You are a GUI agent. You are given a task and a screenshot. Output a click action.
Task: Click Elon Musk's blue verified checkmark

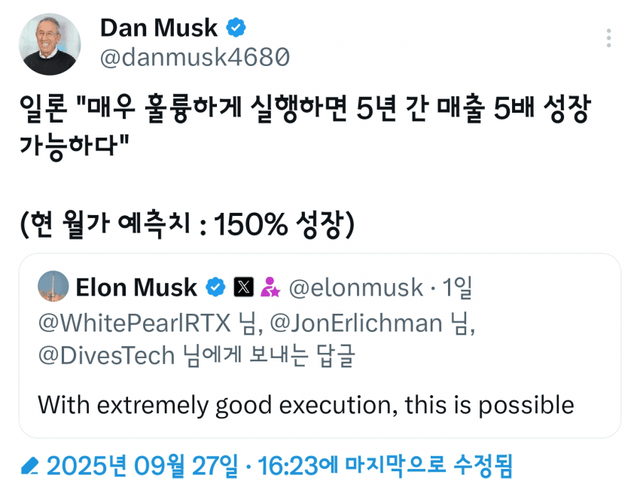[x=215, y=288]
